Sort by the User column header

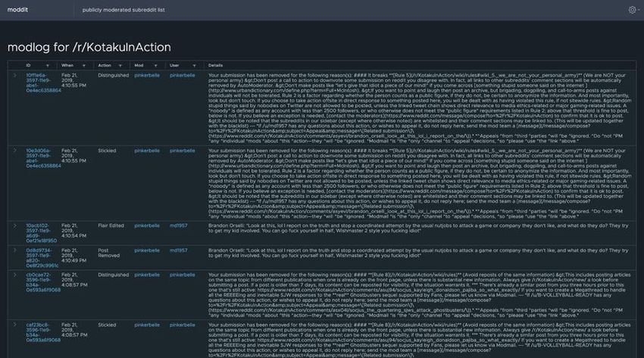pyautogui.click(x=174, y=66)
